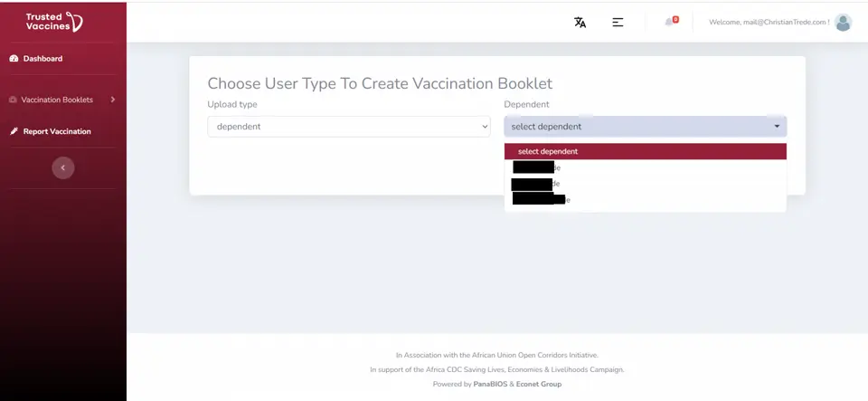The image size is (868, 401).
Task: Expand the Vaccination Booklets chevron
Action: [112, 100]
